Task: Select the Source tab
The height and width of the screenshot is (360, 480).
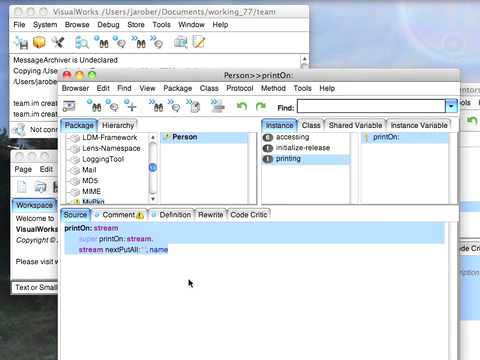Action: [x=75, y=215]
